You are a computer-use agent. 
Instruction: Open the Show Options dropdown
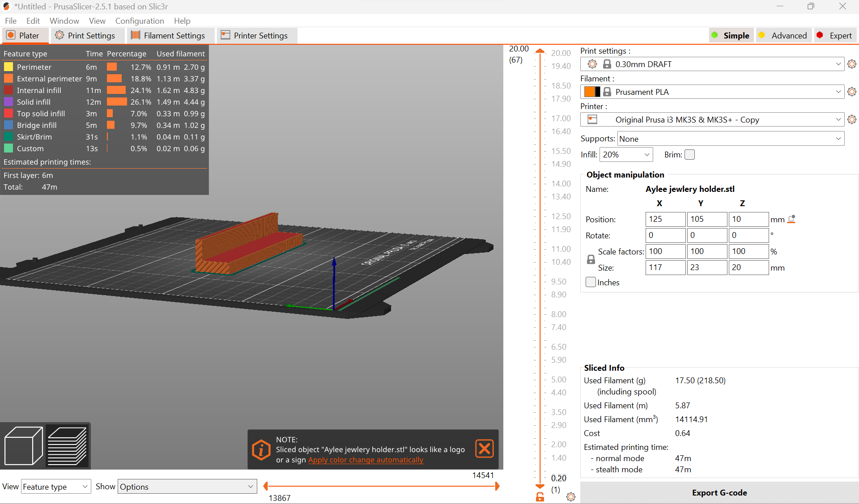pos(187,487)
